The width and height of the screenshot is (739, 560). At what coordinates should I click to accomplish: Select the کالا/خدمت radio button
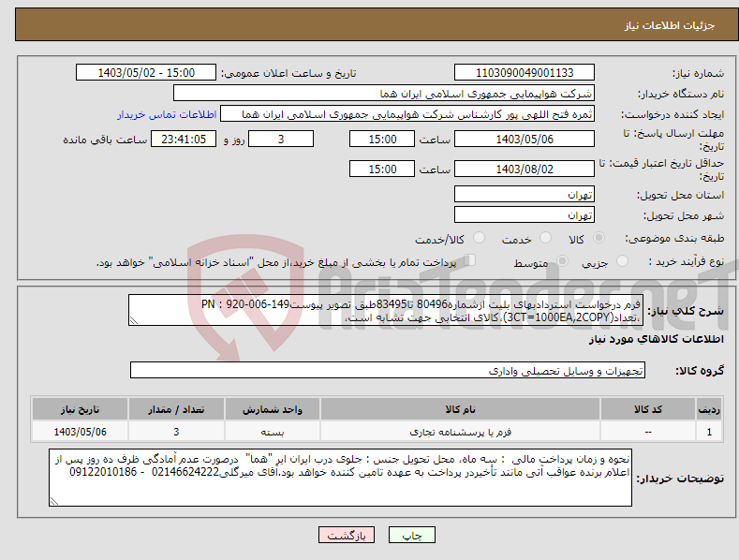pos(479,238)
